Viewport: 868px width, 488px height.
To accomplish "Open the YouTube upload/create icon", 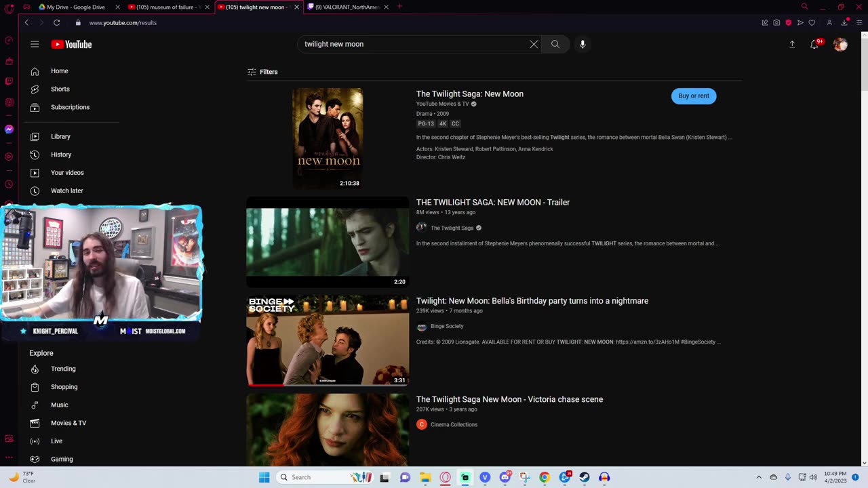I will coord(792,44).
